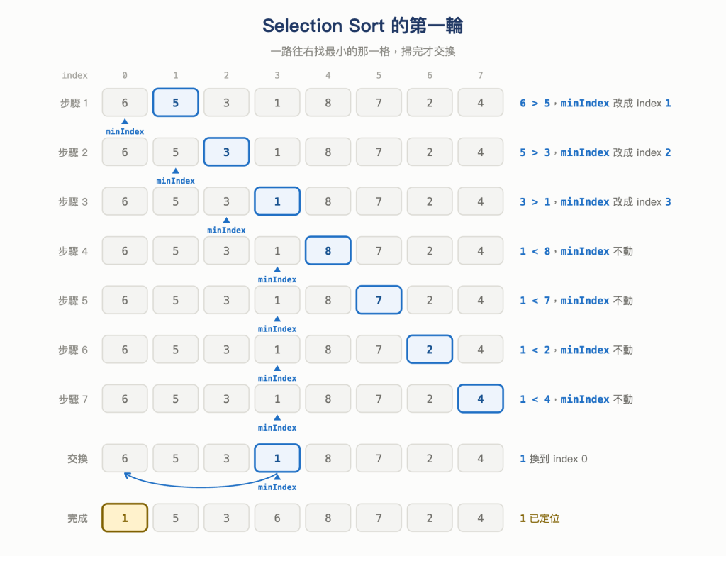Viewport: 726px width, 588px height.
Task: Click cell 6 in the 完成 row
Action: (277, 518)
